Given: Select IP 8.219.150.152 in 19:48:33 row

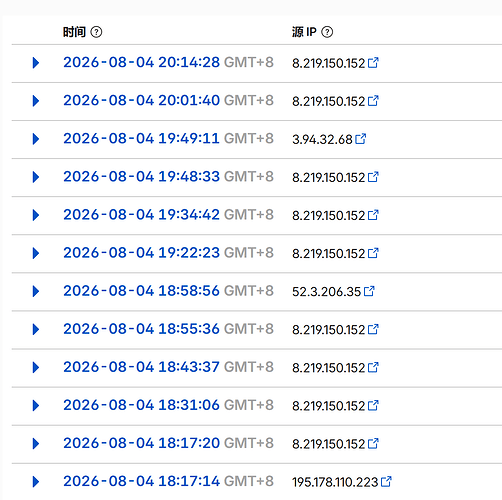Looking at the screenshot, I should click(x=329, y=177).
